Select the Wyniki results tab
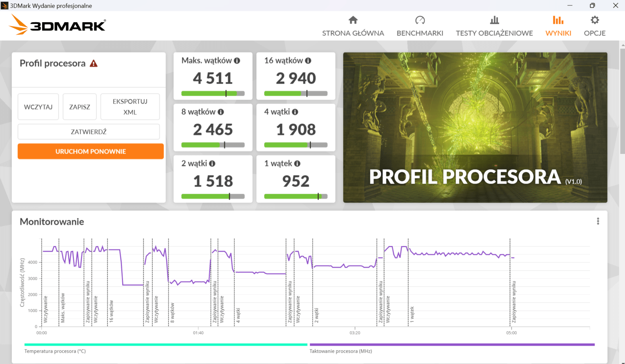 (x=558, y=26)
